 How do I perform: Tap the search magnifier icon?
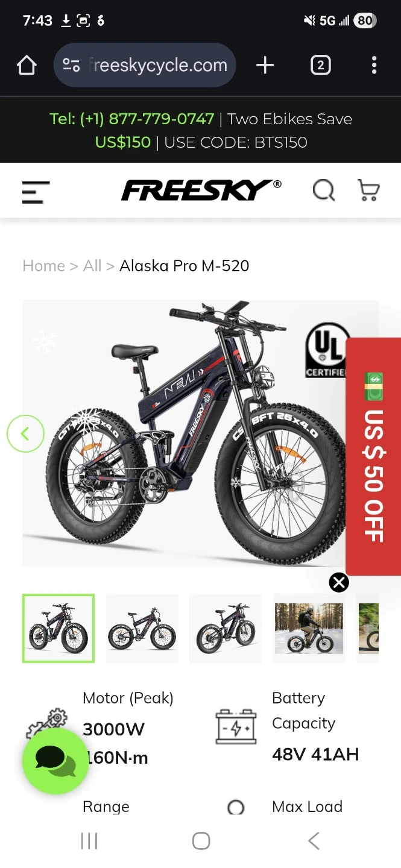pos(324,190)
